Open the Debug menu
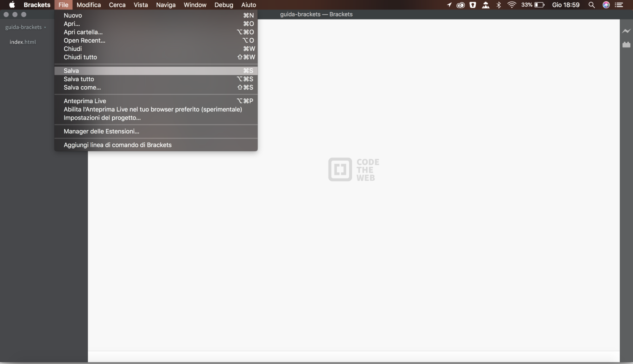 224,5
